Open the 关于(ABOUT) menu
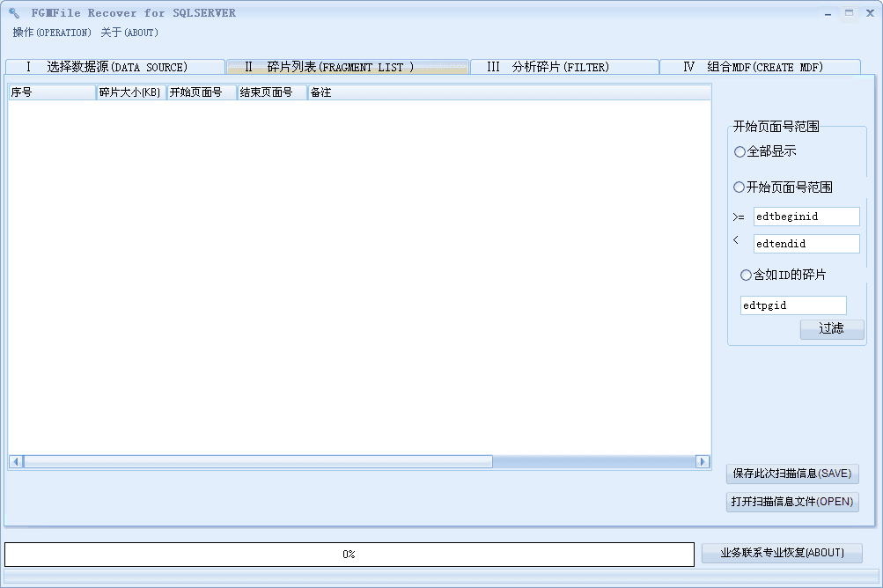Image resolution: width=883 pixels, height=588 pixels. pos(129,33)
